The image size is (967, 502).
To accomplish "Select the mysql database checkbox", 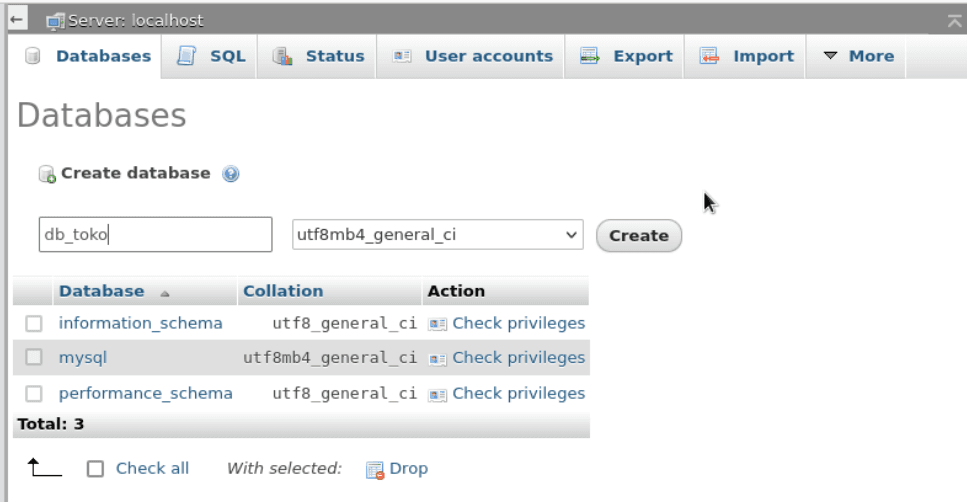I will pyautogui.click(x=34, y=358).
